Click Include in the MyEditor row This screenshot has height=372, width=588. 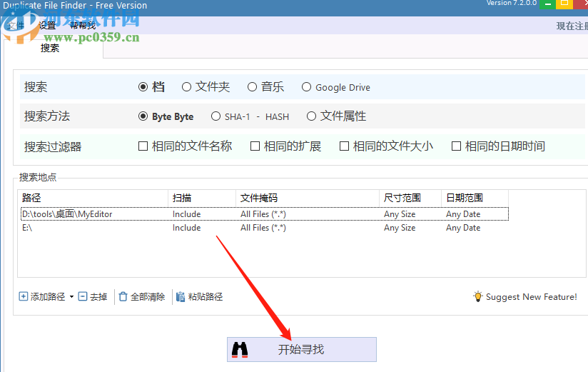(x=187, y=214)
